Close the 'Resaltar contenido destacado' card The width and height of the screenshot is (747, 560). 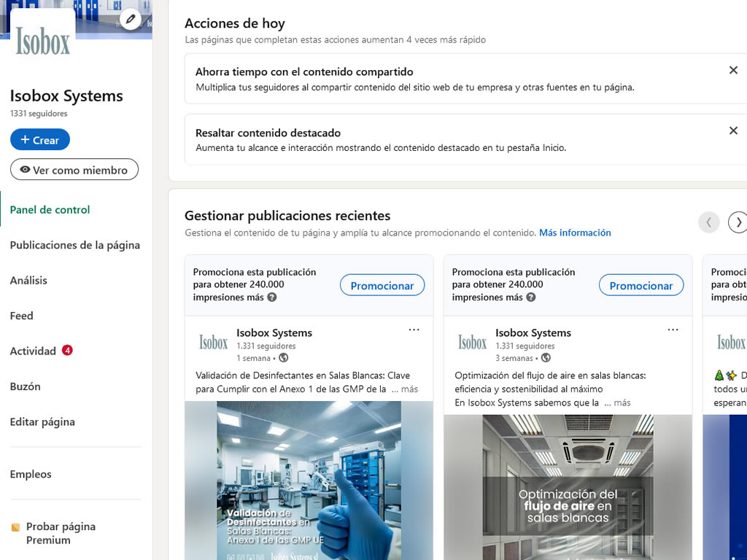pos(733,131)
